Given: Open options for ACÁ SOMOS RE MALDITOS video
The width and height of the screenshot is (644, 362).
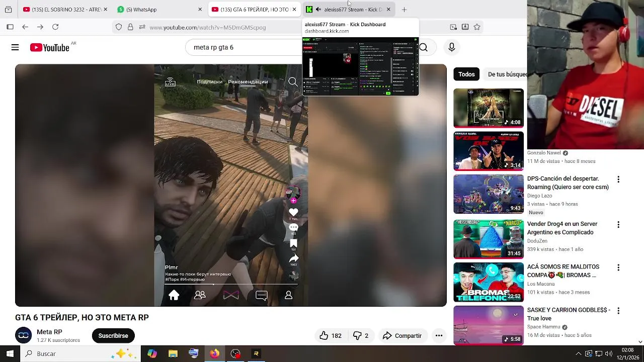Looking at the screenshot, I should click(618, 267).
